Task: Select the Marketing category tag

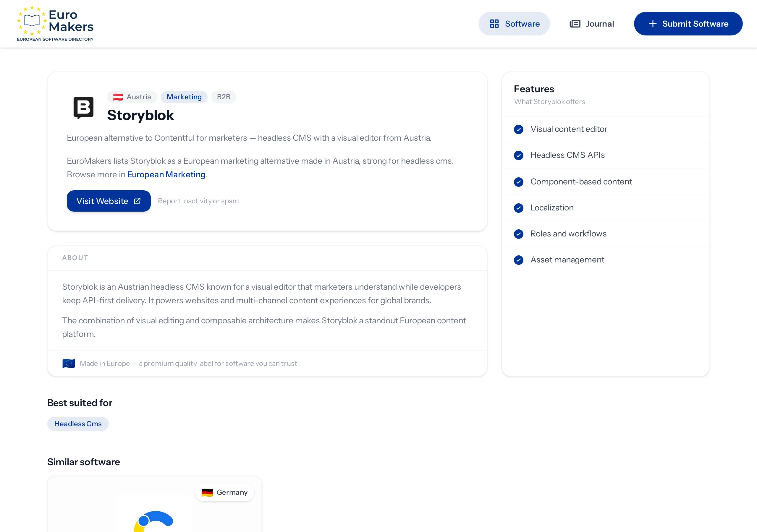Action: click(x=184, y=97)
